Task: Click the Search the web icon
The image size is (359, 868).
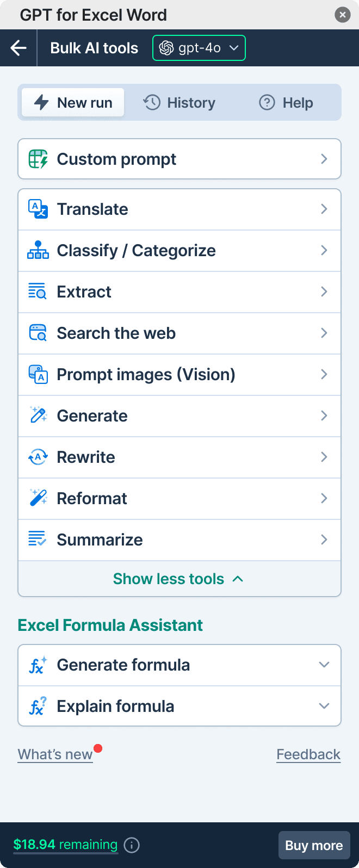Action: tap(38, 333)
